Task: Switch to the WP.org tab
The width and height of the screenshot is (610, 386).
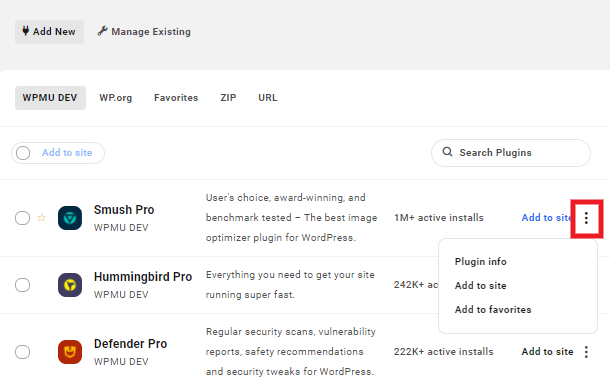Action: [116, 98]
